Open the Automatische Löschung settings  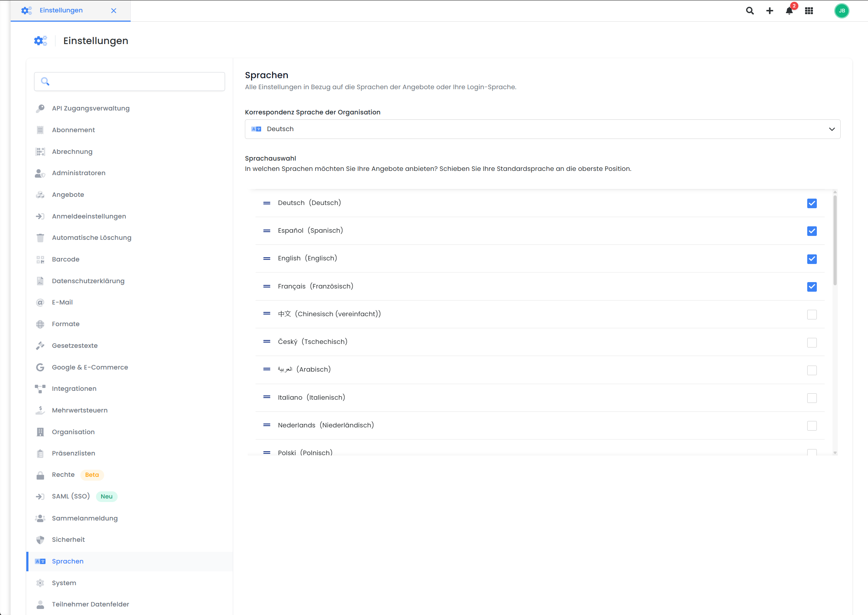[91, 237]
